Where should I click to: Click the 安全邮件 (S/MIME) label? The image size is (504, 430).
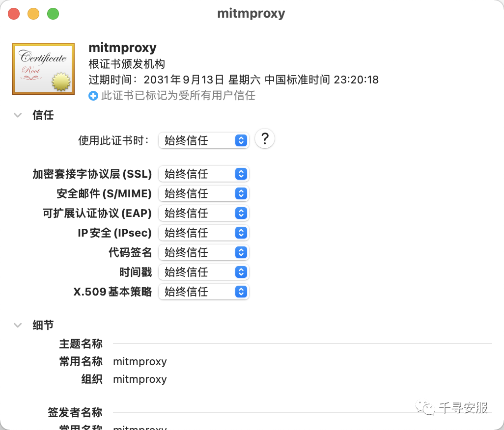click(x=104, y=193)
